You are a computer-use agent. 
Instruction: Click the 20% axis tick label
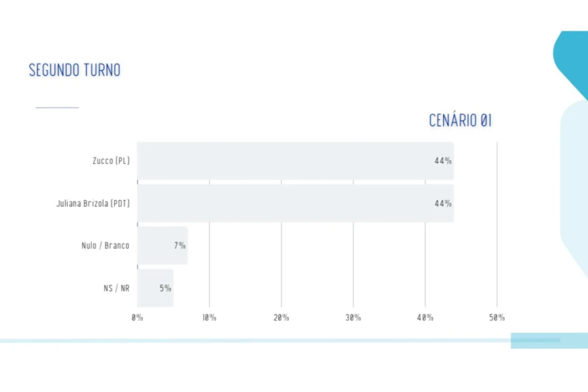pos(281,318)
